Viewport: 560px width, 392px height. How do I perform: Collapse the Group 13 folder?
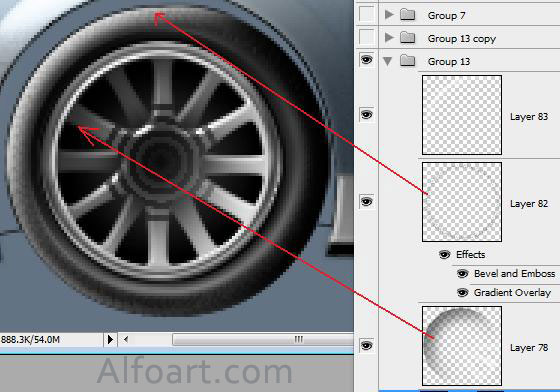(x=388, y=61)
